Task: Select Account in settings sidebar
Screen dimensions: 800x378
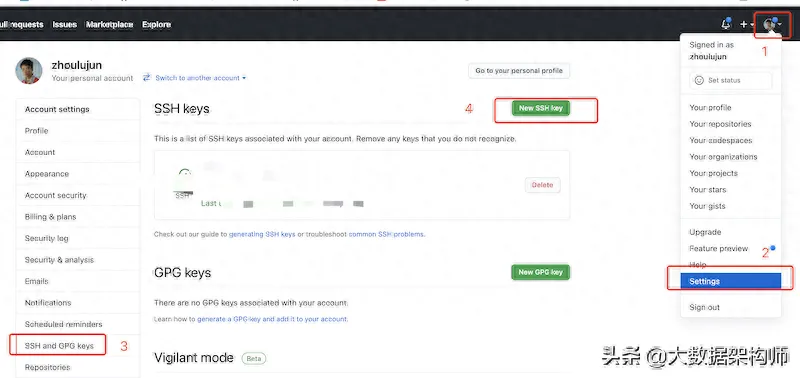Action: (78, 152)
